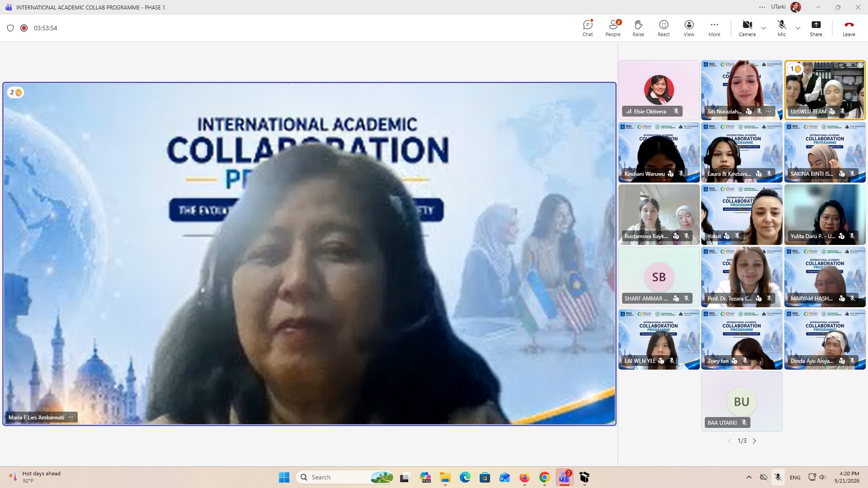Click muted mic icon on Elsie Oktivera tile
868x488 pixels.
(676, 111)
